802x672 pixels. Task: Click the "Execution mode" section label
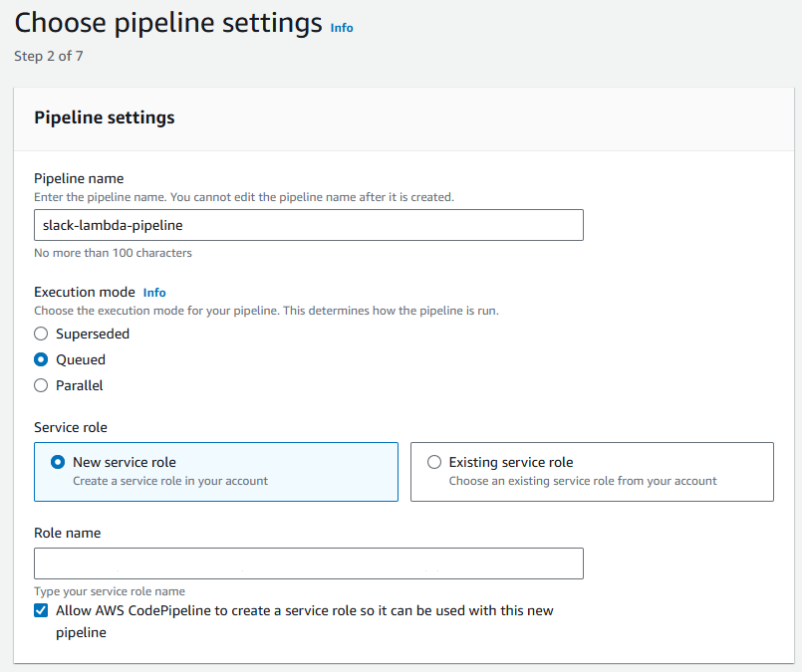click(x=85, y=293)
